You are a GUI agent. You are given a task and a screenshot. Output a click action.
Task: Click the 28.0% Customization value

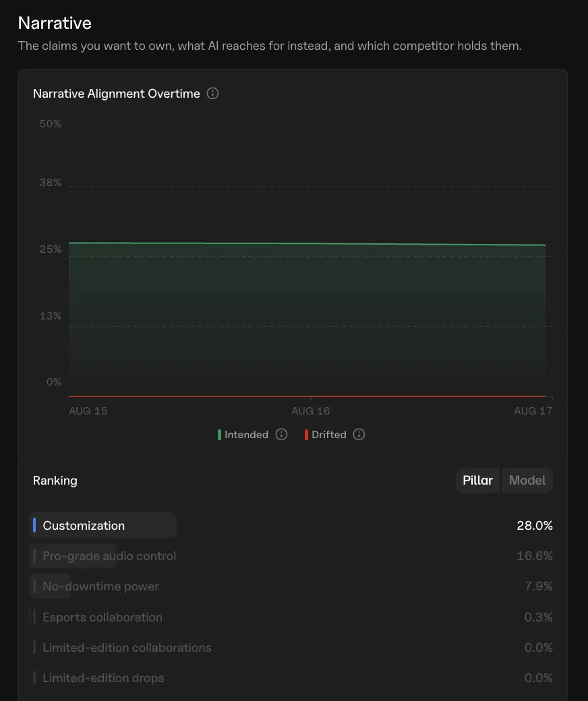coord(535,525)
